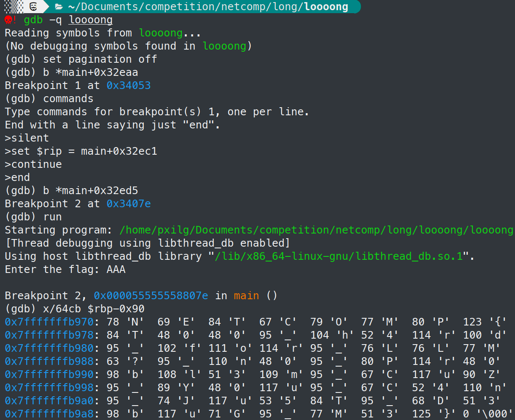The height and width of the screenshot is (420, 515).
Task: Click memory address 0x7fffffffb9a8
Action: 49,414
